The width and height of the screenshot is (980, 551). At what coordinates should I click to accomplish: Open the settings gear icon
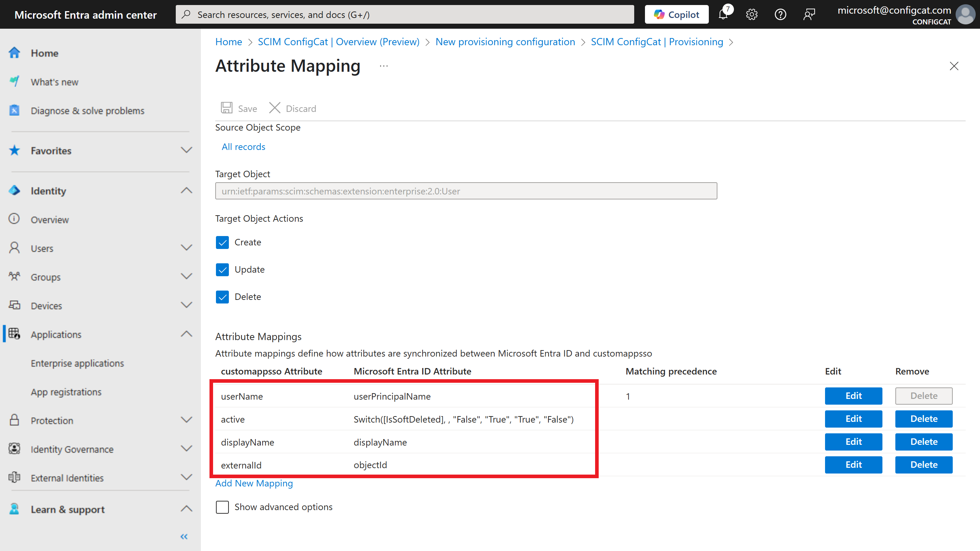[752, 14]
